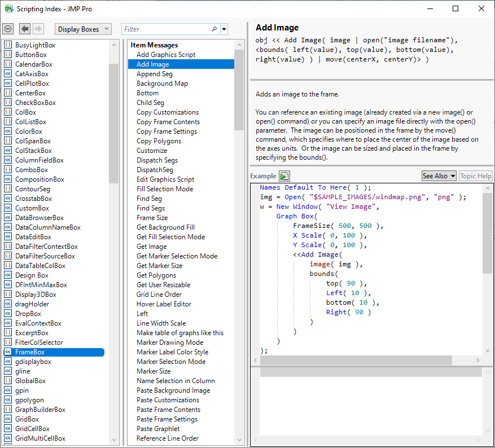
Task: Select Copy Frame Contents message
Action: coord(168,122)
